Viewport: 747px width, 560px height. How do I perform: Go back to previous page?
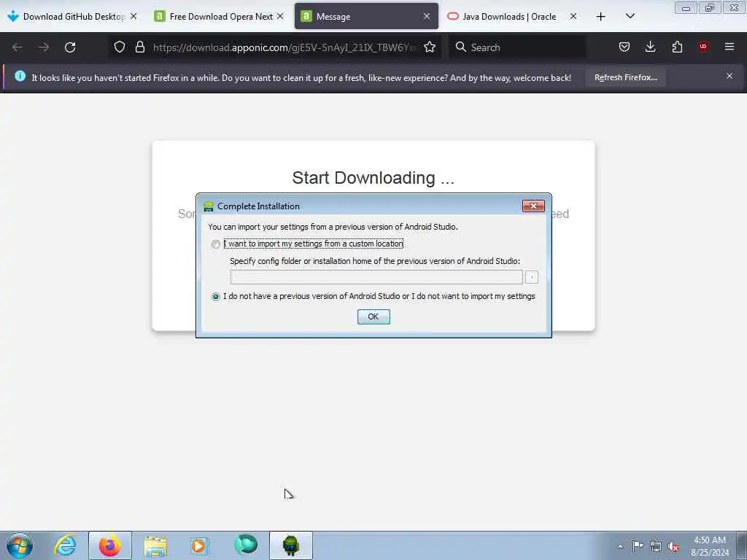coord(18,47)
